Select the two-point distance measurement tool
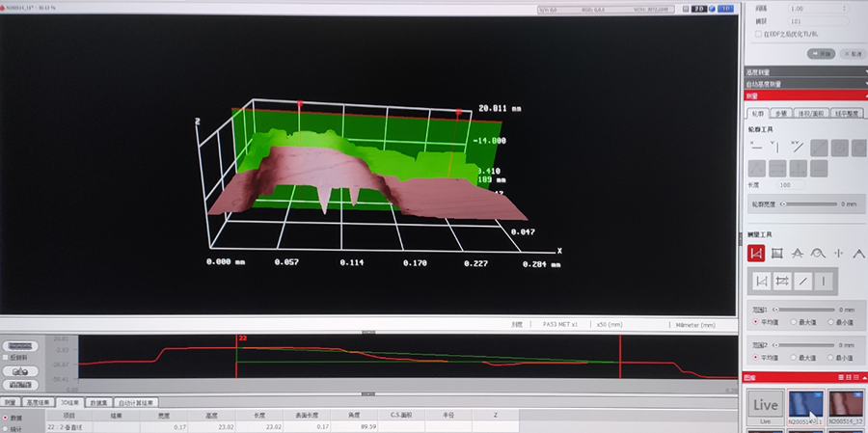Screen dimensions: 868x433 coord(757,253)
